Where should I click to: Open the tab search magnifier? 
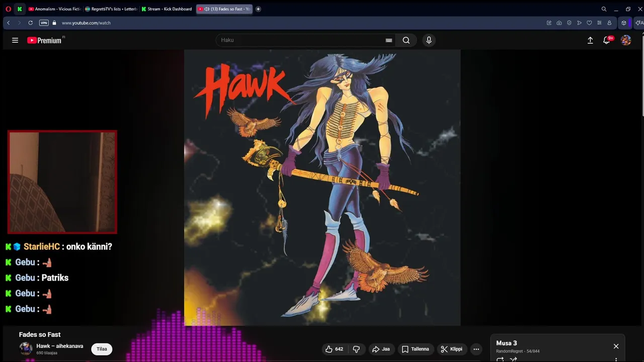[604, 9]
